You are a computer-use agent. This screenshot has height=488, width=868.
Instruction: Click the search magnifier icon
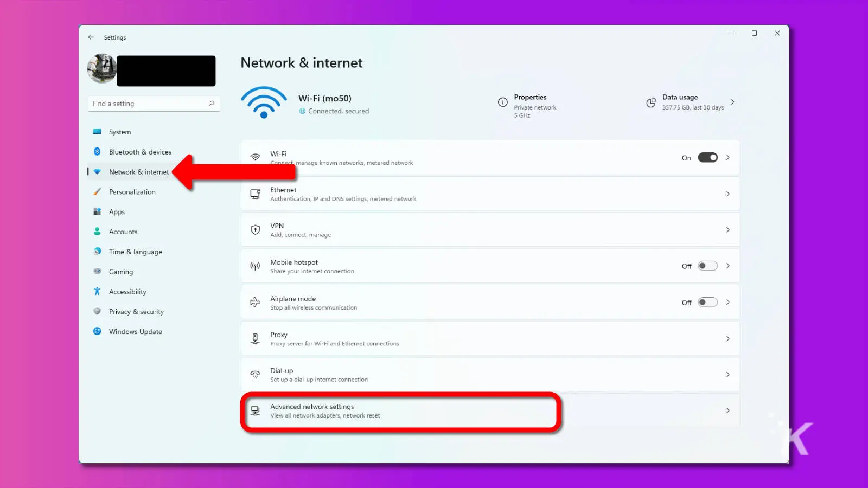tap(212, 104)
